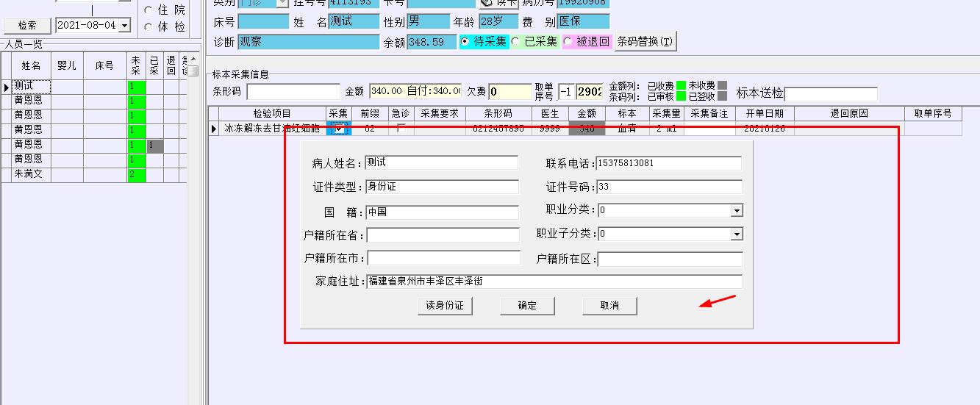Screen dimensions: 980x405
Task: Click the 户籍所在区 input field
Action: click(670, 259)
